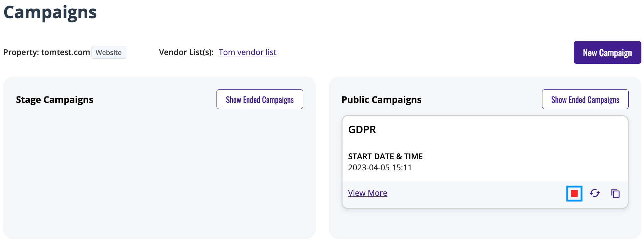The width and height of the screenshot is (644, 241).
Task: Click the Website property type badge
Action: pos(108,52)
